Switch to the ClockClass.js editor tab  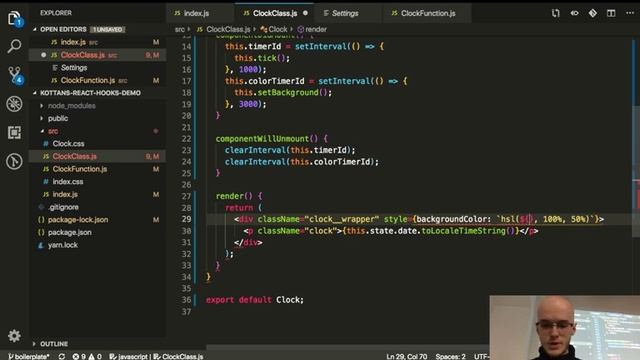pos(274,13)
